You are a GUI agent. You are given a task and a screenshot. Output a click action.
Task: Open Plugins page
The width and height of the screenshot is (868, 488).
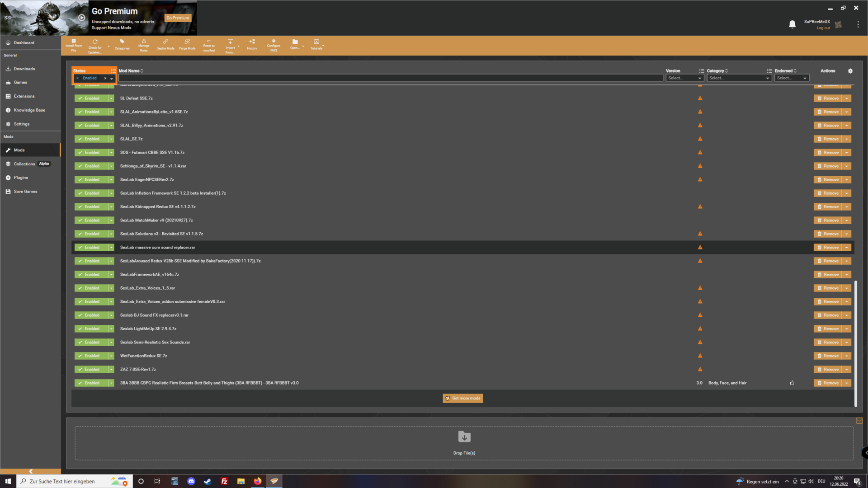pyautogui.click(x=21, y=178)
